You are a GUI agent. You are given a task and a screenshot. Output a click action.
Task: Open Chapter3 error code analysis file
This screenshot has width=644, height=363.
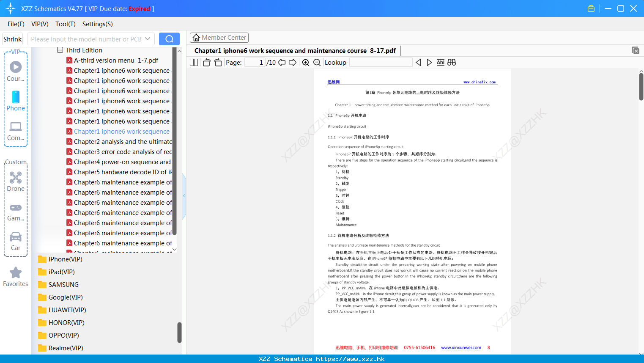click(x=119, y=152)
